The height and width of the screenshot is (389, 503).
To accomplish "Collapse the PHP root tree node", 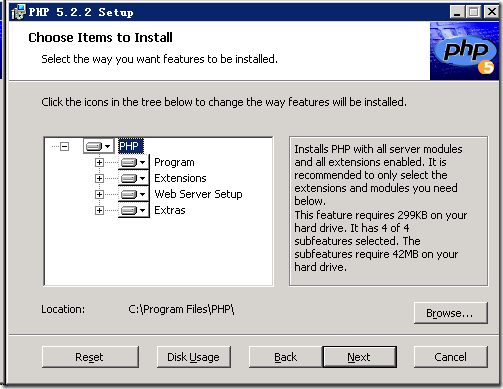I will click(x=64, y=146).
